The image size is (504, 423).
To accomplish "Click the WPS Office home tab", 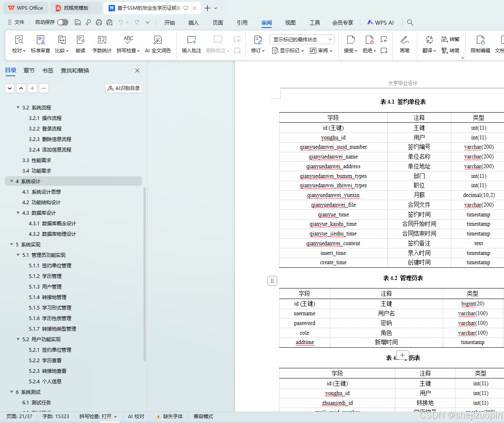I will point(26,8).
